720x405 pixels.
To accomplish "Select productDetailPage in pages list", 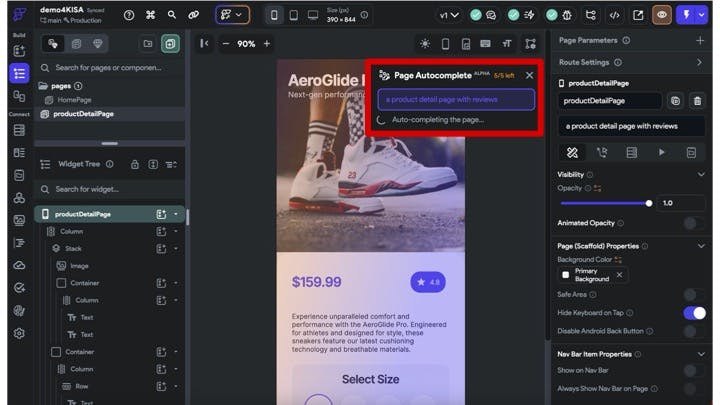I will [x=83, y=114].
